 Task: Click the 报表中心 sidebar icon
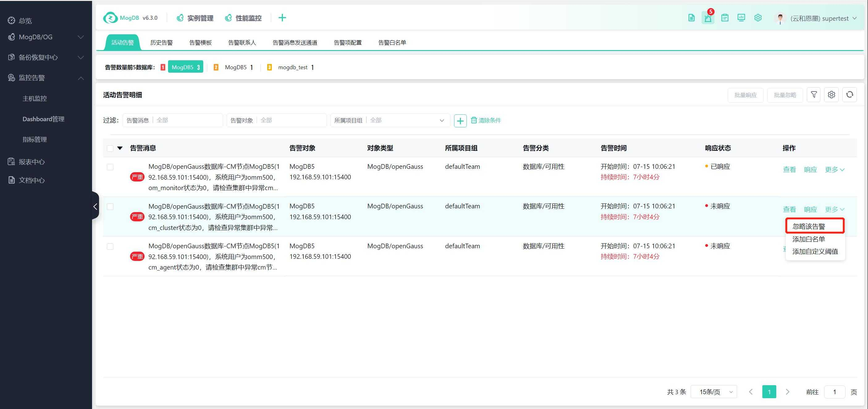point(11,162)
